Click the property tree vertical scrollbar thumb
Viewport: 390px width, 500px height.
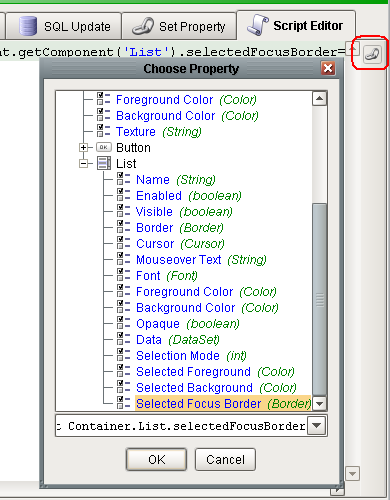tap(319, 299)
